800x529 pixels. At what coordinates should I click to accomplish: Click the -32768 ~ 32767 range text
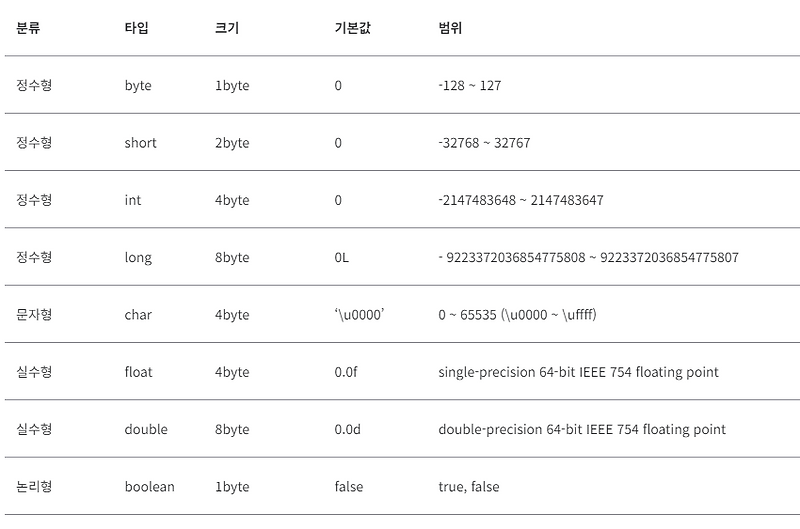point(484,143)
